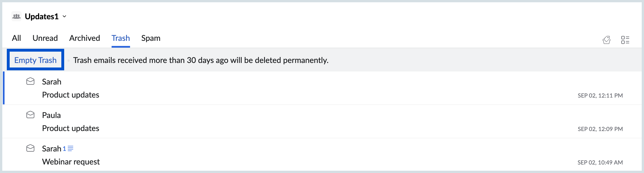Select the Trash tab
The width and height of the screenshot is (644, 173).
(121, 38)
